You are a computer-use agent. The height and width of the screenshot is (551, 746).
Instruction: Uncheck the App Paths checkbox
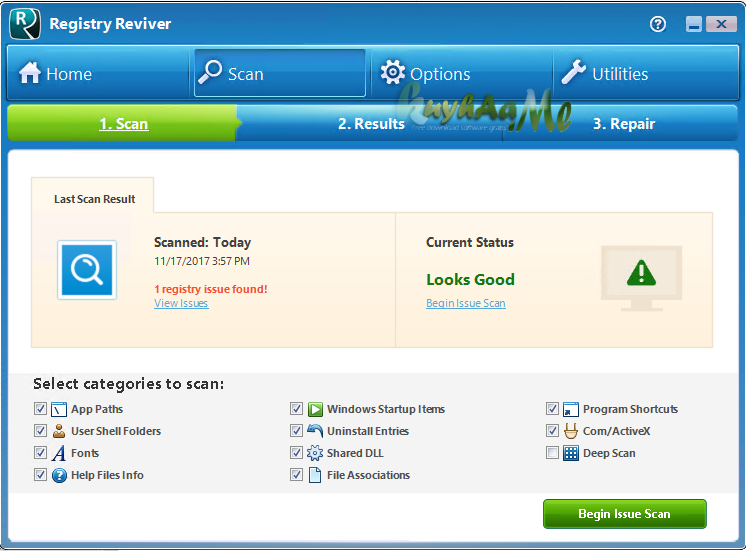pyautogui.click(x=40, y=409)
